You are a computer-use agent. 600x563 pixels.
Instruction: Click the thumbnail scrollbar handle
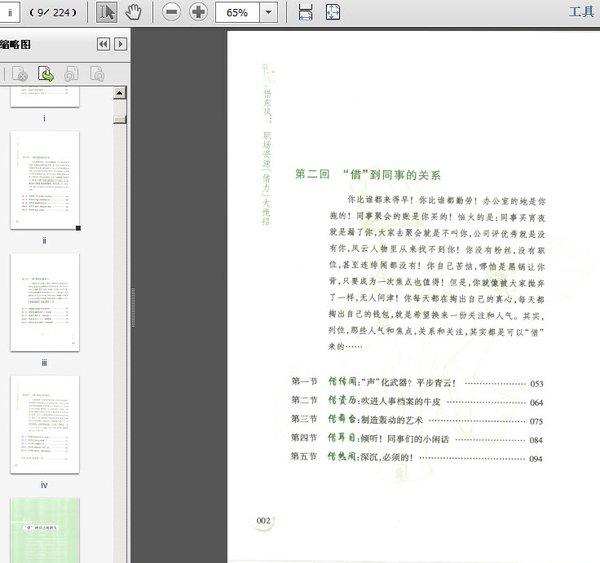pyautogui.click(x=120, y=120)
